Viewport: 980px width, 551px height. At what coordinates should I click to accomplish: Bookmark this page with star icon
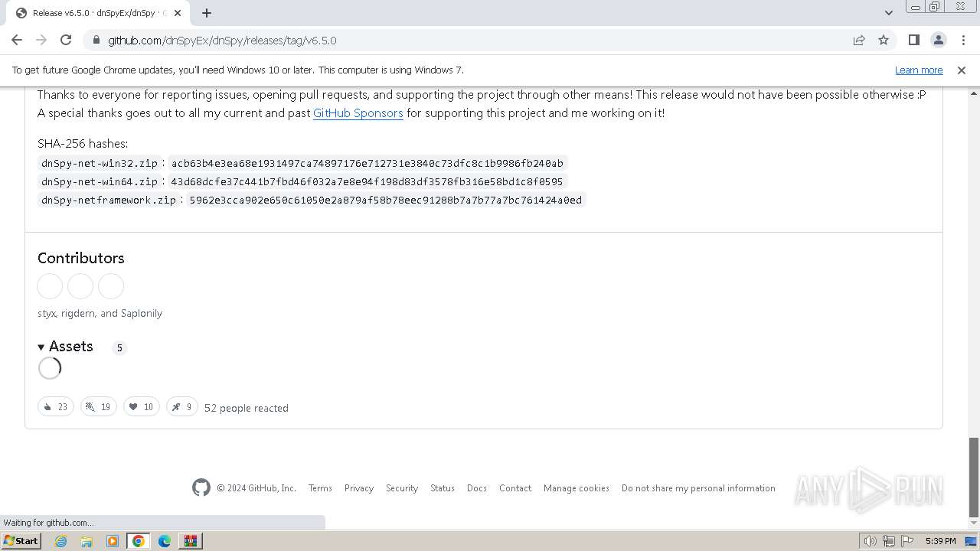(x=884, y=40)
